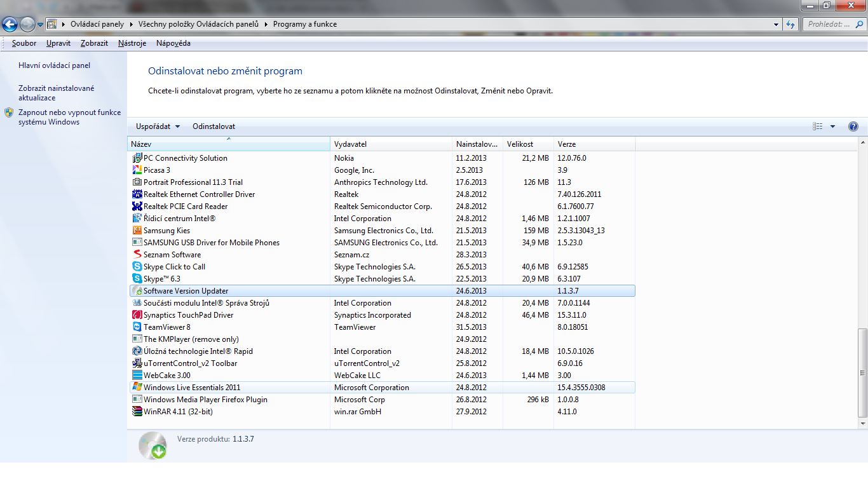Select the Součásti modulu Intel Správa Strojů row
Viewport: 868px width, 488px height.
[x=381, y=303]
